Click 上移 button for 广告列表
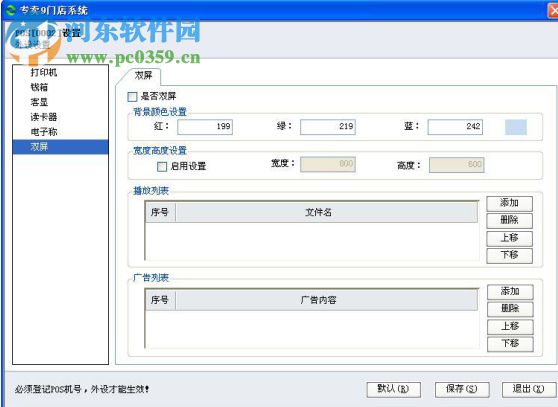This screenshot has width=558, height=407. pyautogui.click(x=510, y=327)
